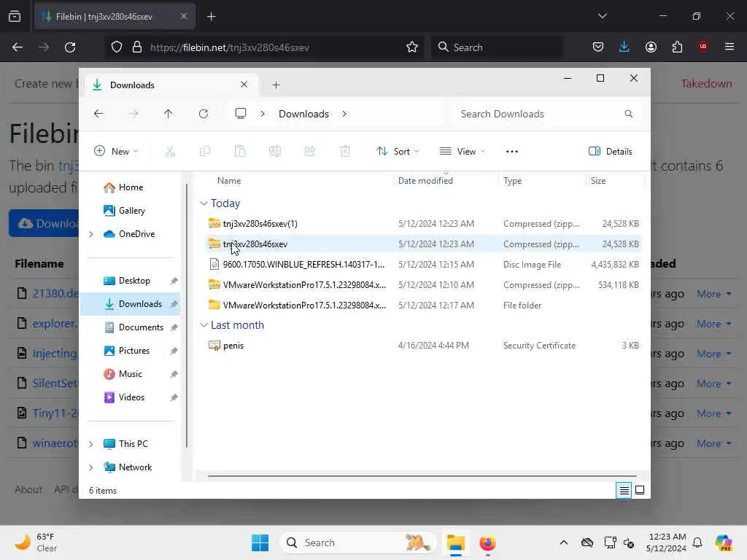Click the Cut icon in Explorer toolbar
Screen dimensions: 747x560
click(x=170, y=152)
